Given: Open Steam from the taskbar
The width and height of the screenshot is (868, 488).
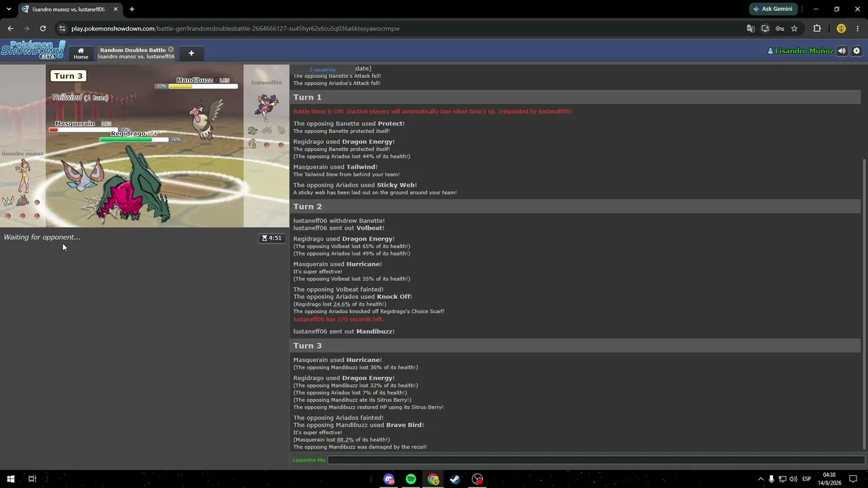Looking at the screenshot, I should (455, 479).
